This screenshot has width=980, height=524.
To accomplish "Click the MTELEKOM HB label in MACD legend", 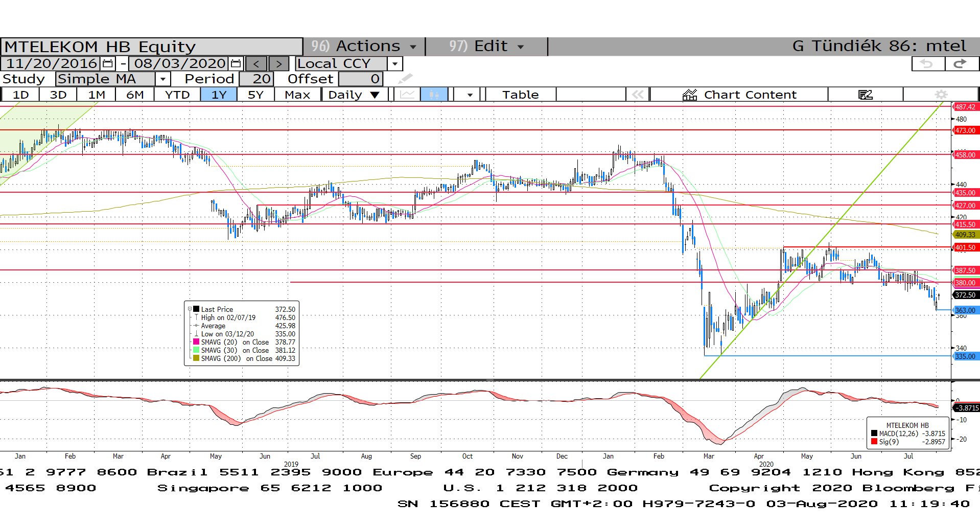I will (907, 425).
